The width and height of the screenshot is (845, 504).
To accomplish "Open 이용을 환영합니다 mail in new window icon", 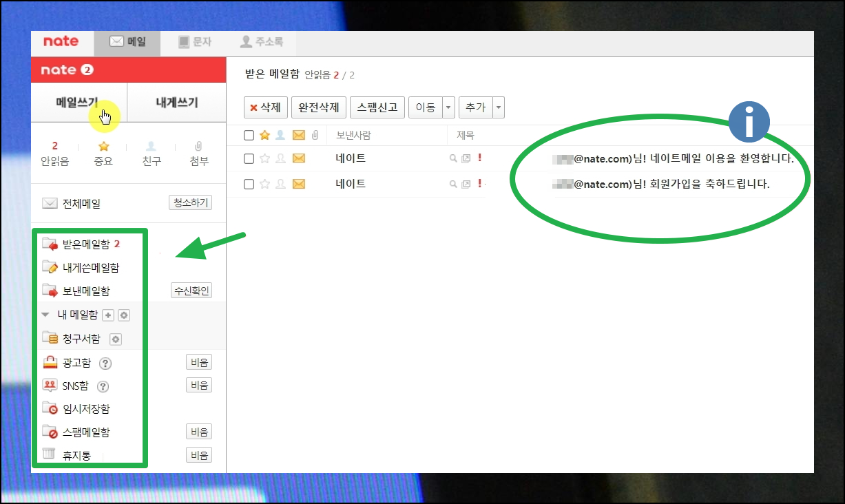I will 466,158.
